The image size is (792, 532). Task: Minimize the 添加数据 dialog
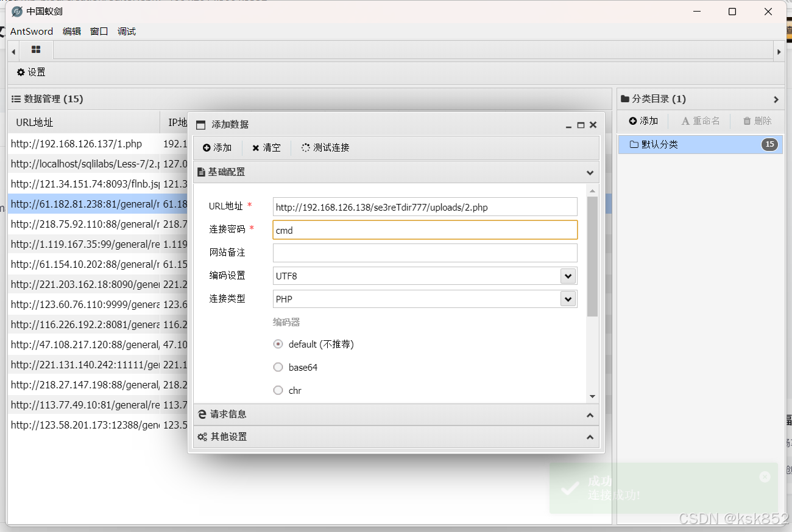(x=568, y=125)
